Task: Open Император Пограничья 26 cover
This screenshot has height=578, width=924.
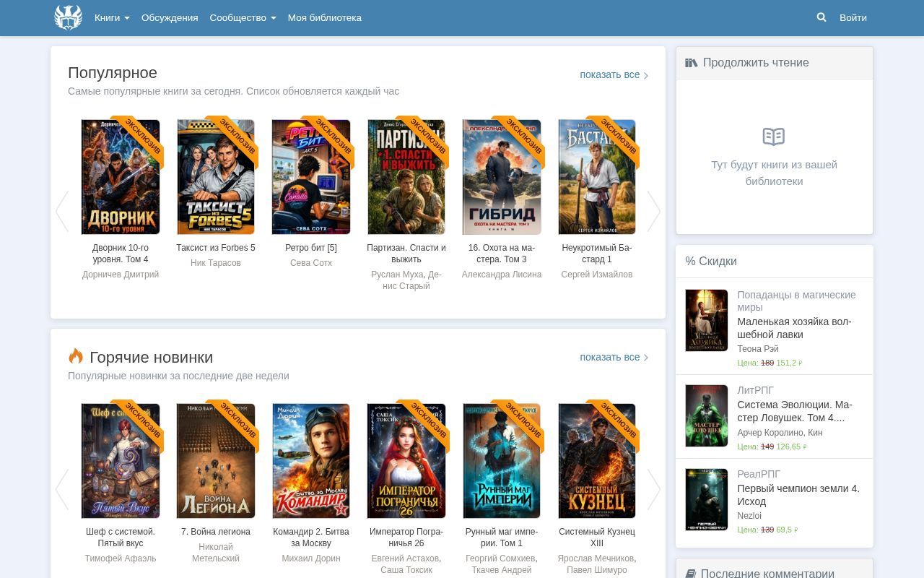Action: (406, 461)
